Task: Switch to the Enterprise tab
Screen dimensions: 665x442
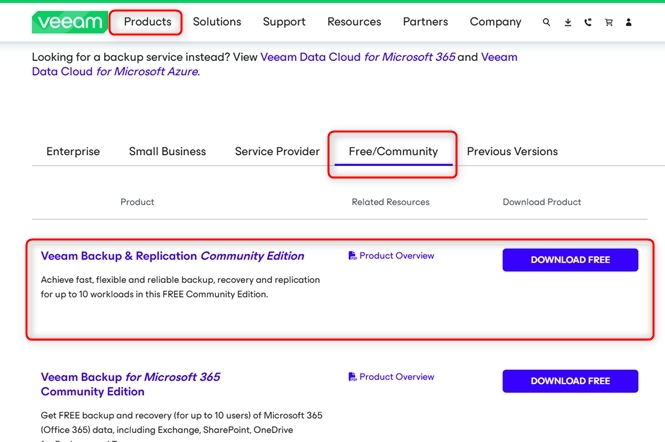Action: [x=73, y=152]
